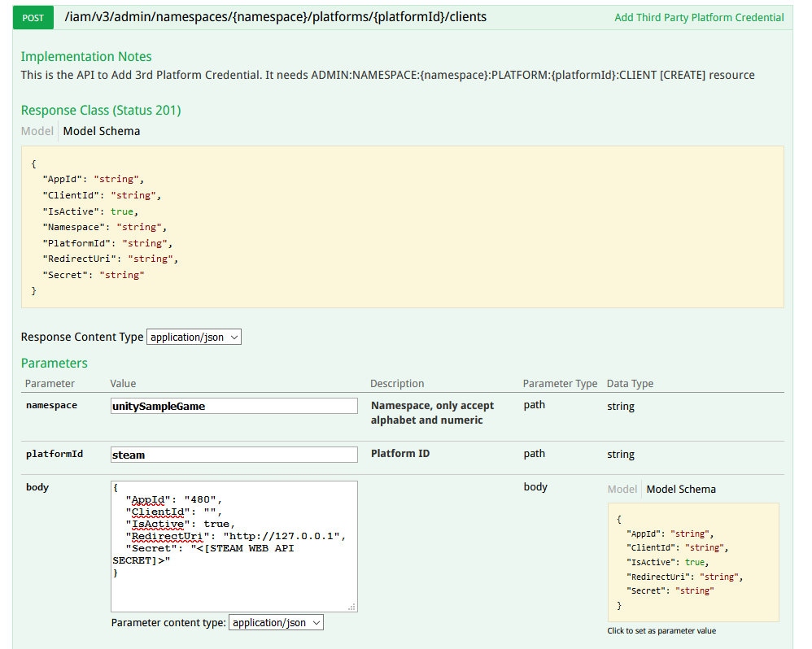
Task: Click the "IsActive": true line in response schema
Action: pyautogui.click(x=90, y=211)
